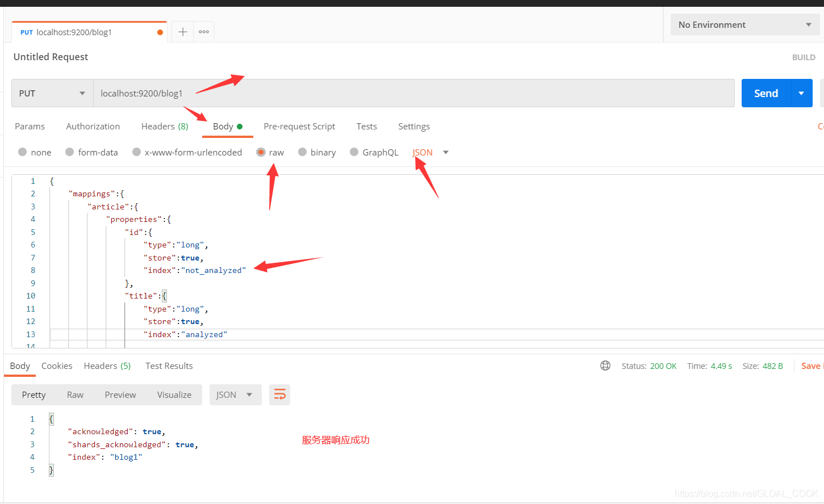Open the response Cookies tab
This screenshot has width=824, height=504.
click(x=57, y=366)
